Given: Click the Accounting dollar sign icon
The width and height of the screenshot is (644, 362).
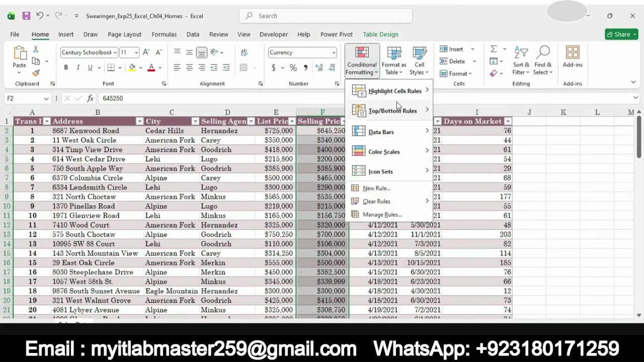Looking at the screenshot, I should [274, 67].
